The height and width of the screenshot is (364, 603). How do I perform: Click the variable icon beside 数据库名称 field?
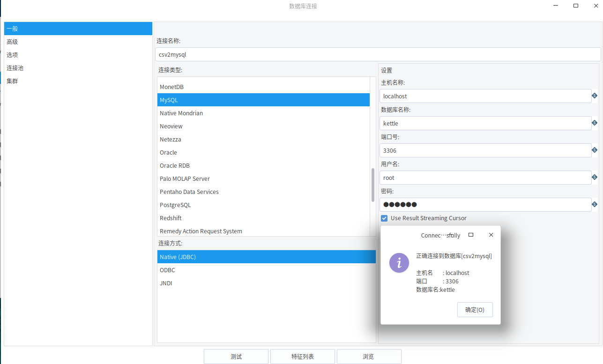click(x=595, y=123)
